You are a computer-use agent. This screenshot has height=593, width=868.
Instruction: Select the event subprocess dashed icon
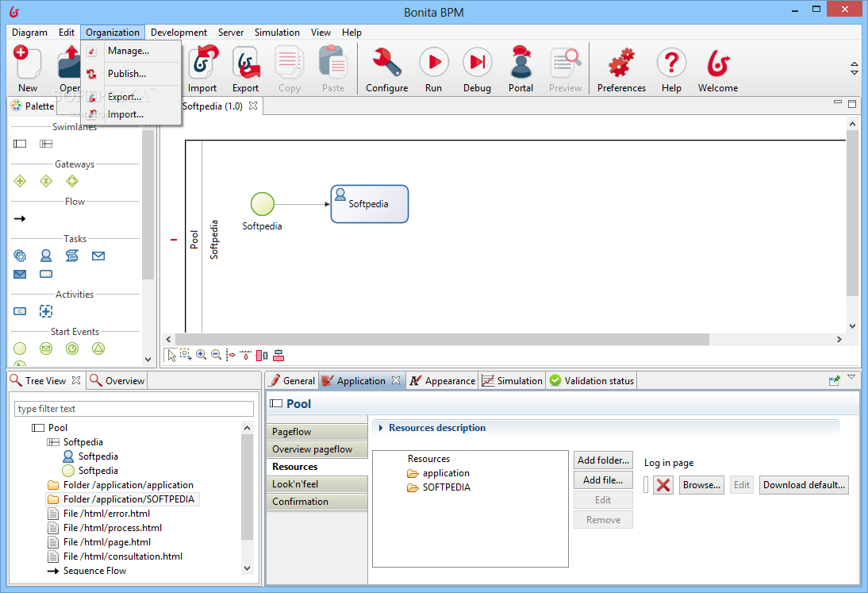coord(46,311)
